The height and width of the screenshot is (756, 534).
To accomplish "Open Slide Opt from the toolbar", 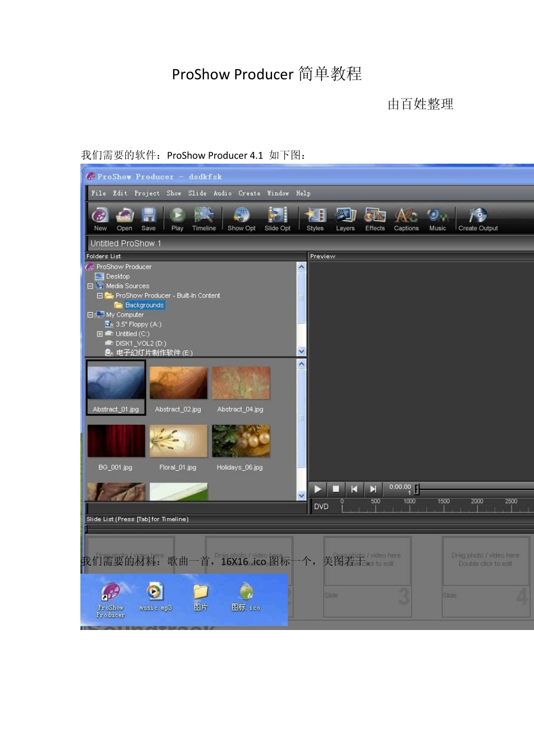I will click(278, 219).
